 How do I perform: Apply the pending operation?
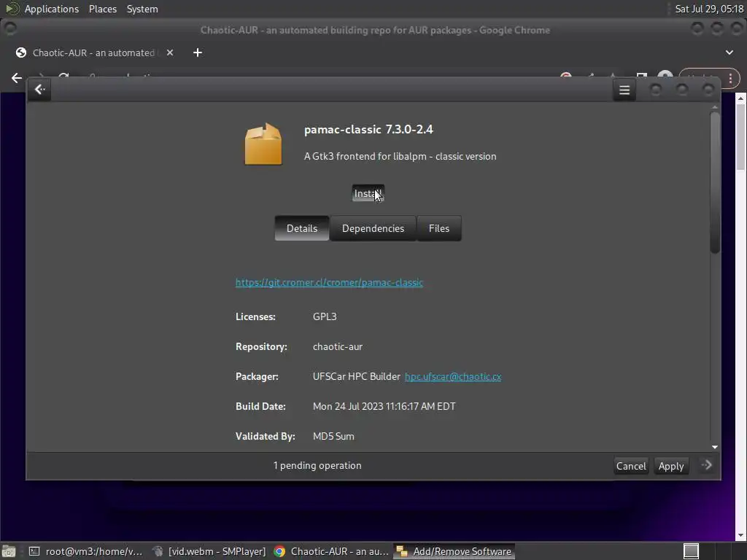click(671, 466)
